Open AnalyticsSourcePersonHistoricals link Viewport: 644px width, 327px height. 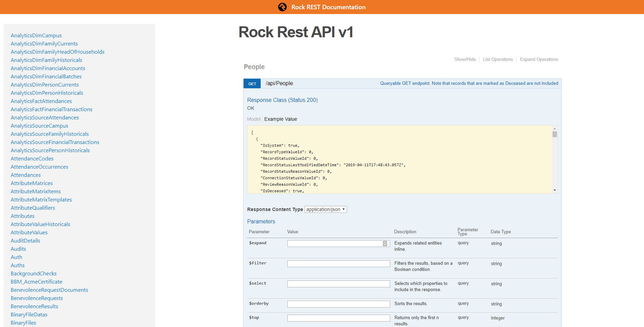[50, 150]
